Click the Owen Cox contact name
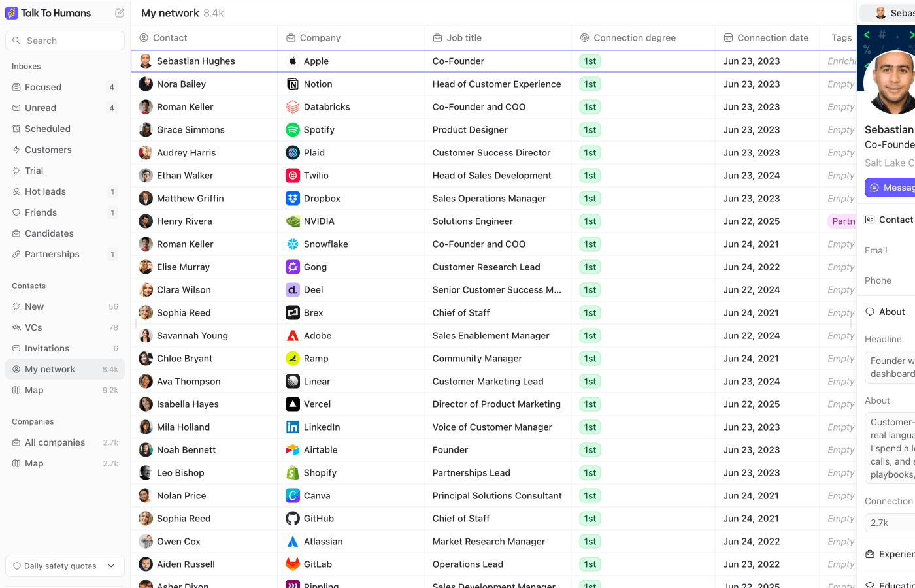 [x=178, y=542]
